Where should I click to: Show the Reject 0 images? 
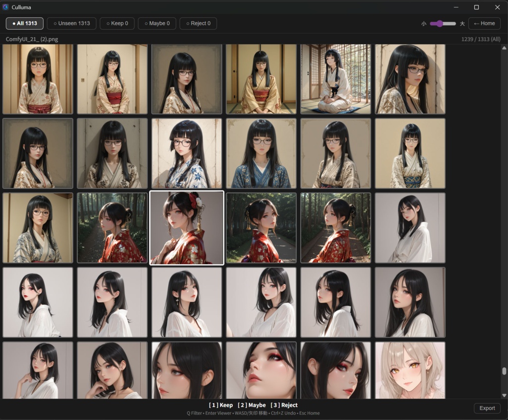coord(198,23)
